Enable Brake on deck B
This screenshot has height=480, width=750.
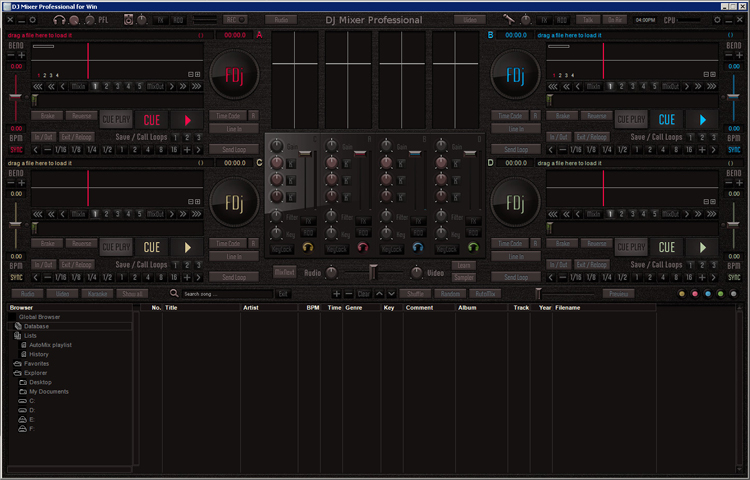[x=562, y=116]
